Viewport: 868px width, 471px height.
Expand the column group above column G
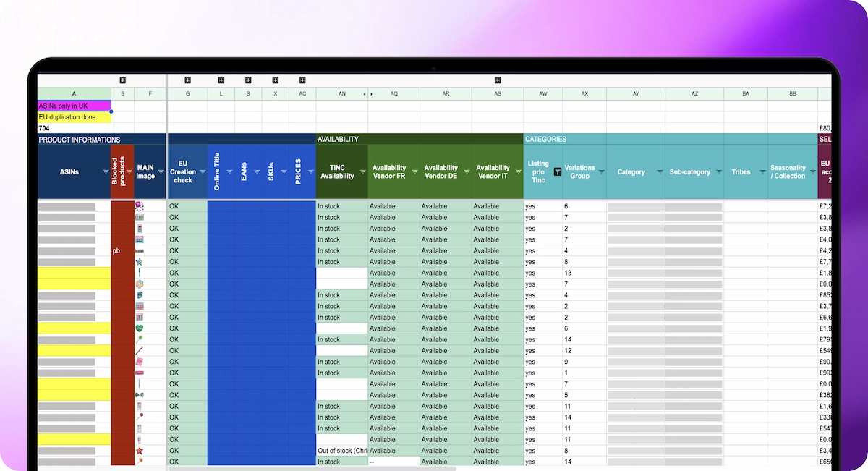(187, 80)
